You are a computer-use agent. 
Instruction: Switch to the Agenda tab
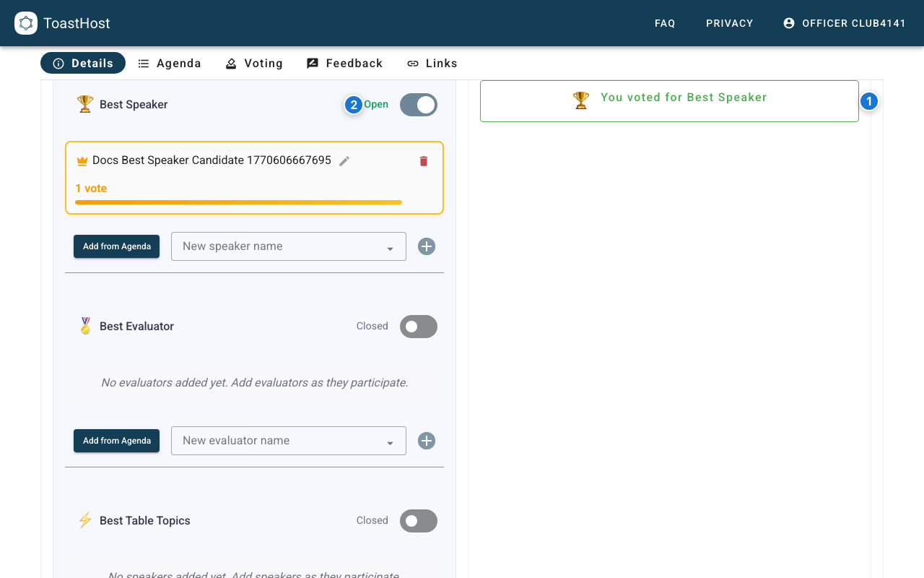point(170,64)
